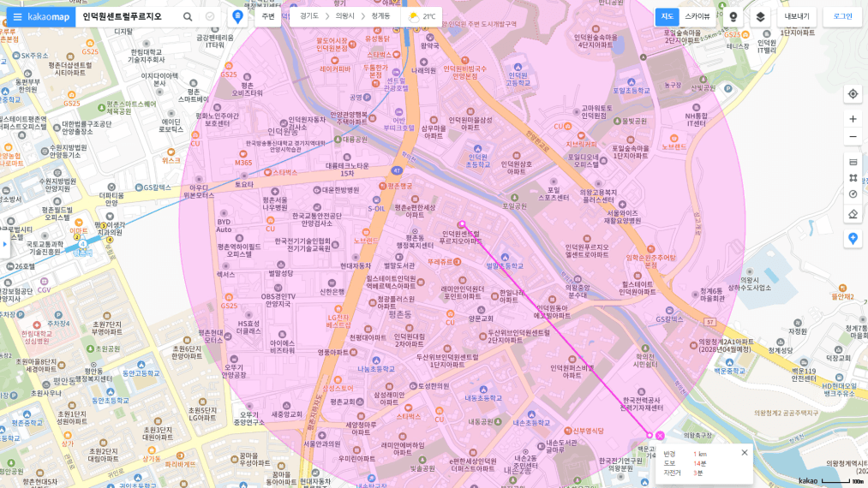Select the radius measurement tool
Viewport: 868px width, 488px height.
[853, 194]
